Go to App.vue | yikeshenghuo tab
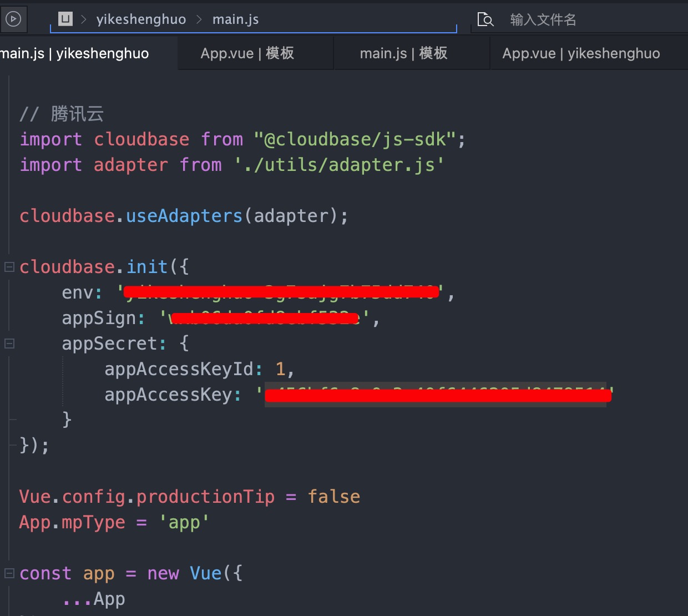This screenshot has height=616, width=688. [x=581, y=53]
